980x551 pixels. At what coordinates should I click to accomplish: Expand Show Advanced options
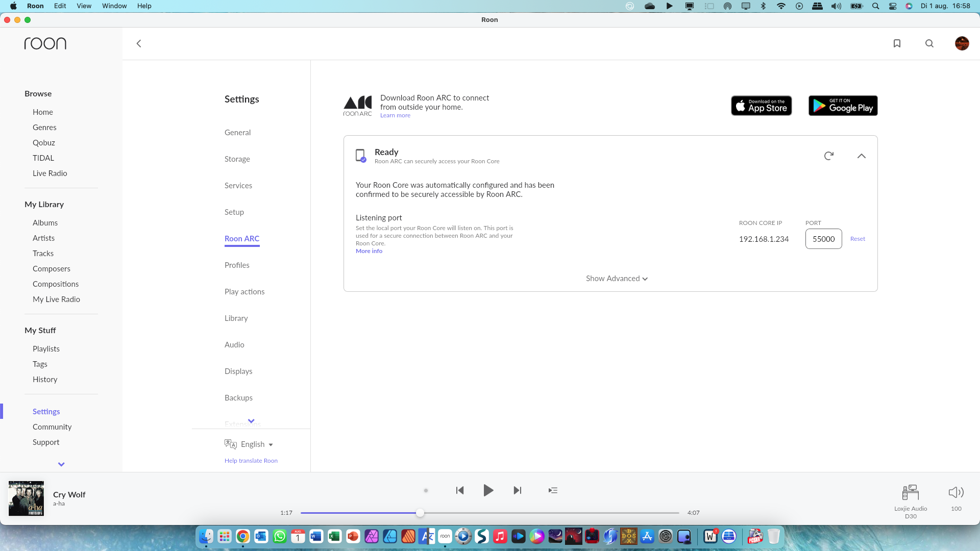pos(617,279)
